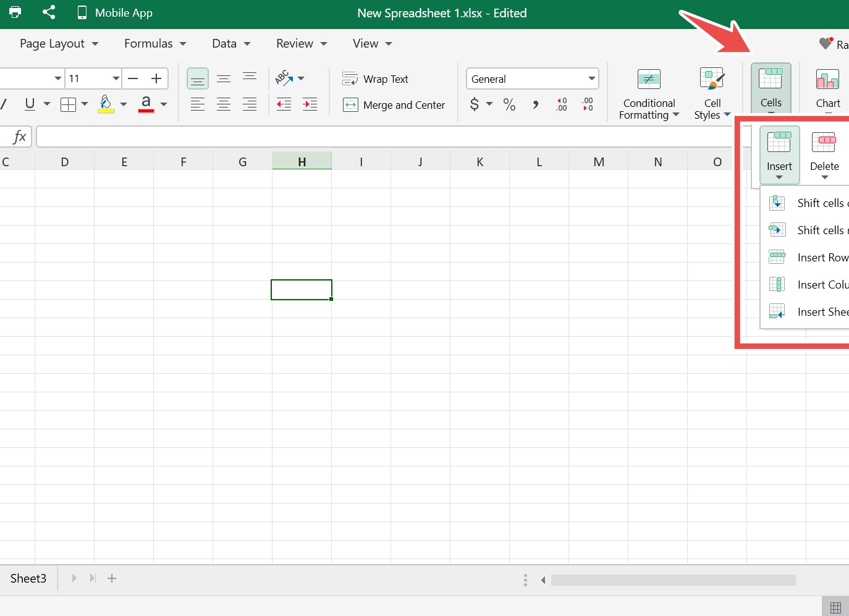Open the Formulas tab

coord(155,44)
